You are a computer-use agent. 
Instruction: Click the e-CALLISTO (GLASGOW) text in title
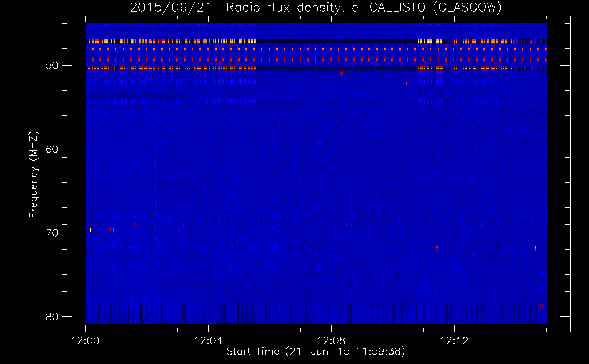point(427,8)
